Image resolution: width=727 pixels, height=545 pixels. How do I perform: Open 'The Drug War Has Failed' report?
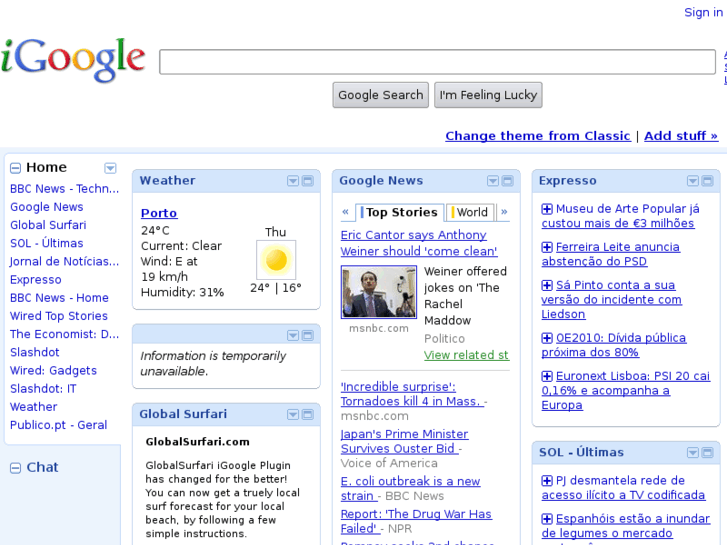(x=416, y=521)
